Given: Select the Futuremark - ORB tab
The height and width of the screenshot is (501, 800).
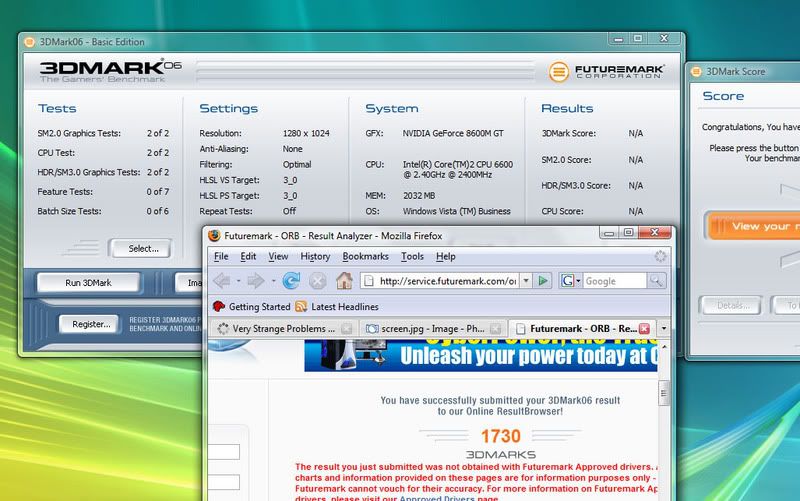Looking at the screenshot, I should (582, 329).
